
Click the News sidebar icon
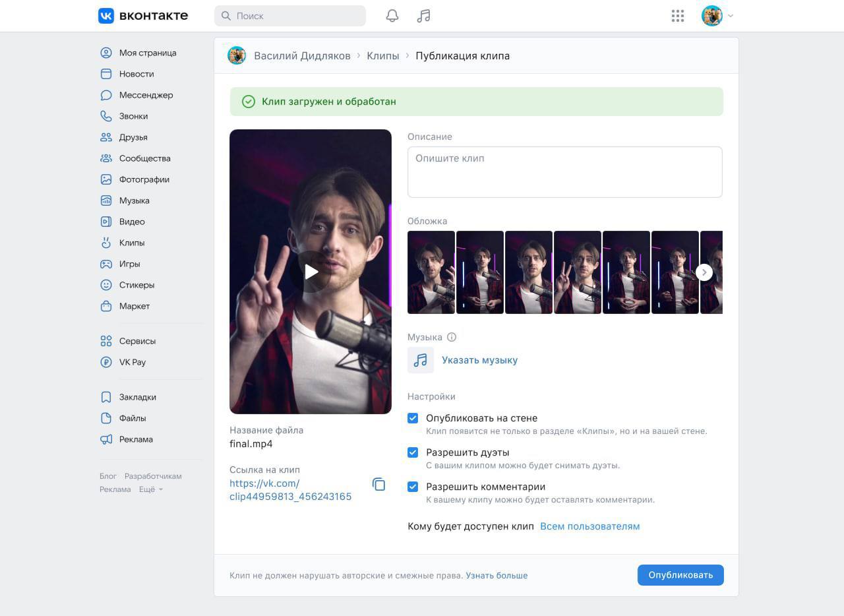click(106, 74)
